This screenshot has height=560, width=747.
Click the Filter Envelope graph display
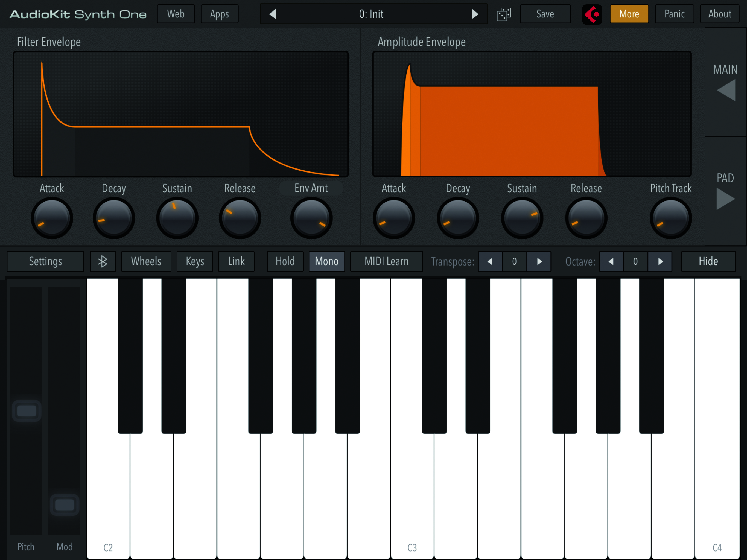click(x=181, y=114)
